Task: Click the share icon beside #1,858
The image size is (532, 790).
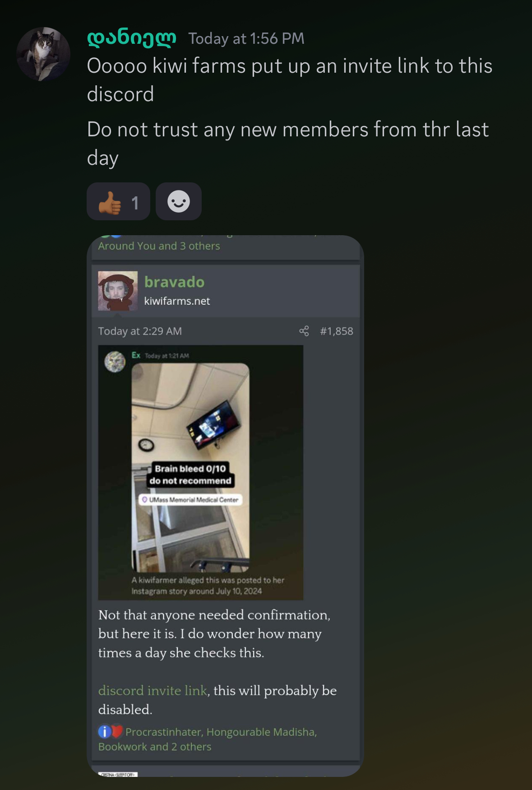Action: tap(304, 331)
